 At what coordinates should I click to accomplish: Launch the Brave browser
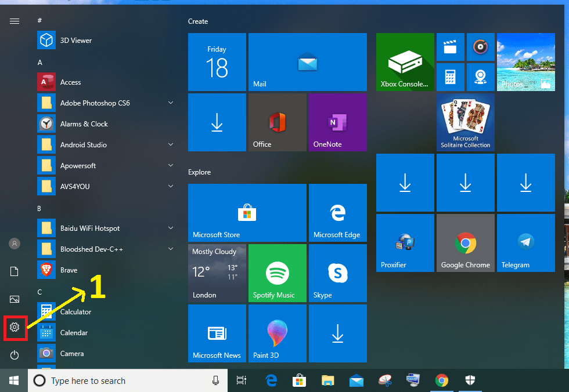click(x=105, y=270)
